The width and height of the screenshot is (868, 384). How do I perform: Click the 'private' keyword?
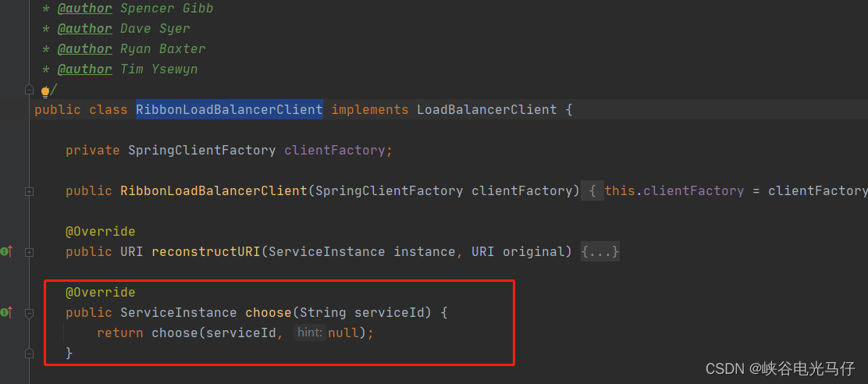92,151
